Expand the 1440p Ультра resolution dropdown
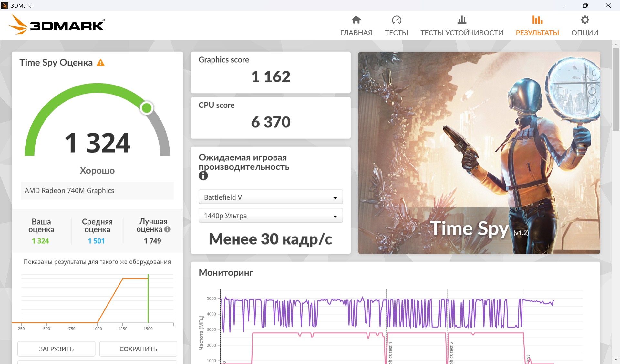 [271, 216]
